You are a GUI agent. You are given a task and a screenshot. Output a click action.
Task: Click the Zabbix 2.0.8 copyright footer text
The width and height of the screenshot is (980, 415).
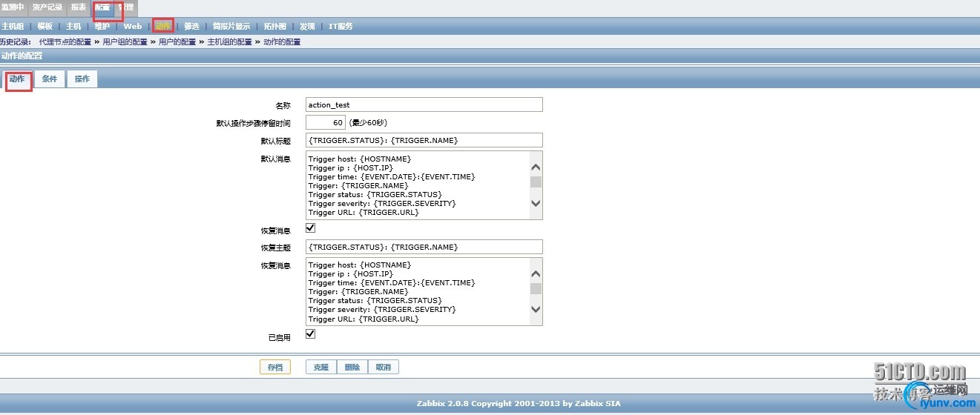click(x=519, y=404)
